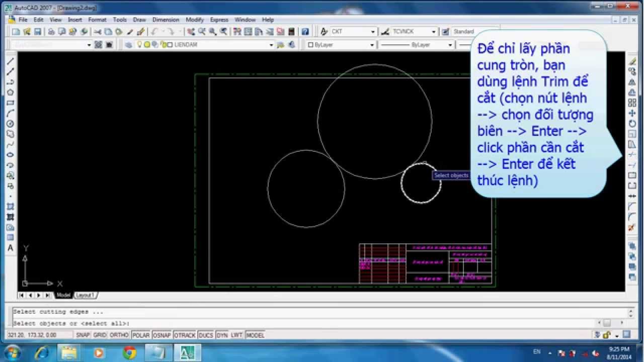The width and height of the screenshot is (644, 362).
Task: Open the ByLayer linetype dropdown
Action: [x=450, y=45]
